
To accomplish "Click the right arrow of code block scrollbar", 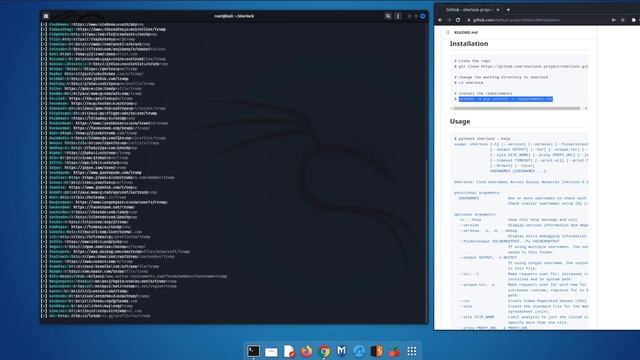I will pyautogui.click(x=586, y=108).
